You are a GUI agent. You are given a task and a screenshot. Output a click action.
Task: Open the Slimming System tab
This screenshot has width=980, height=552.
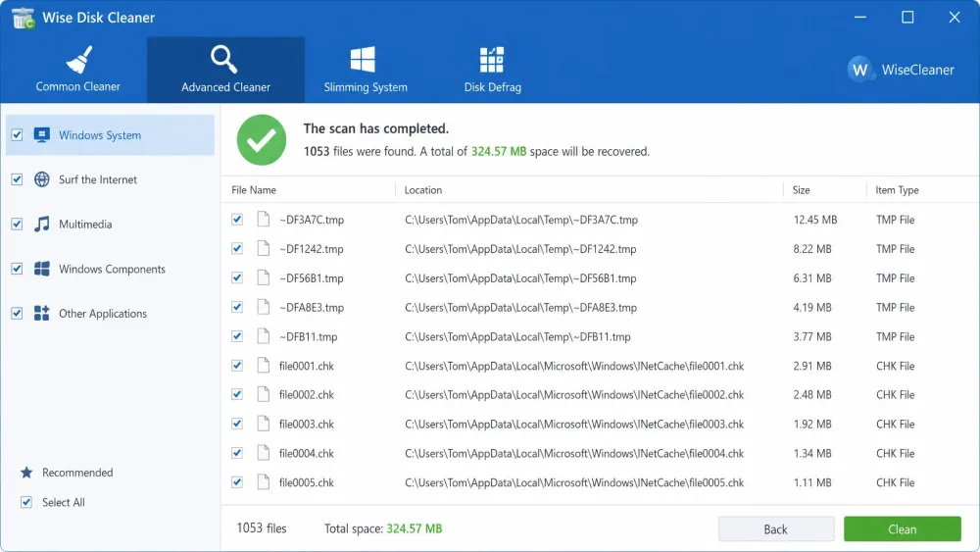pos(366,70)
